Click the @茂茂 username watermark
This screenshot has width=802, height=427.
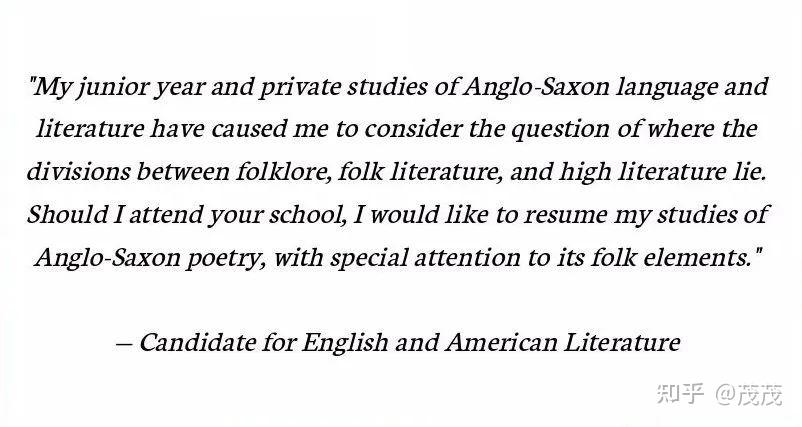pos(749,394)
